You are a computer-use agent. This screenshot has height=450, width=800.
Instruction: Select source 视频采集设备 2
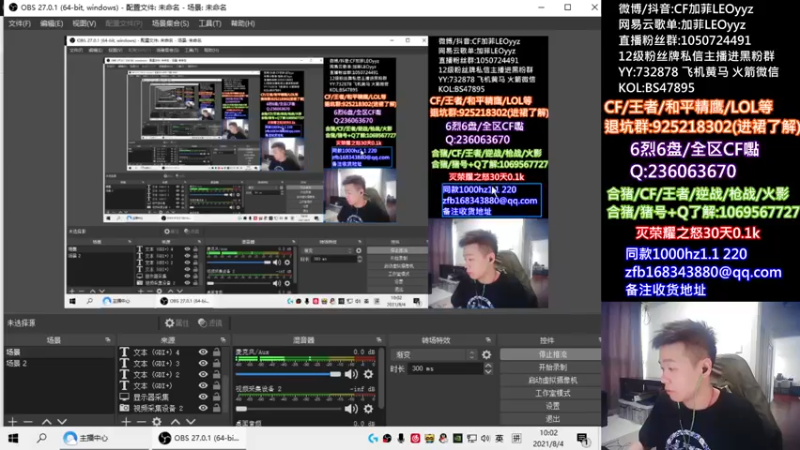click(x=158, y=408)
